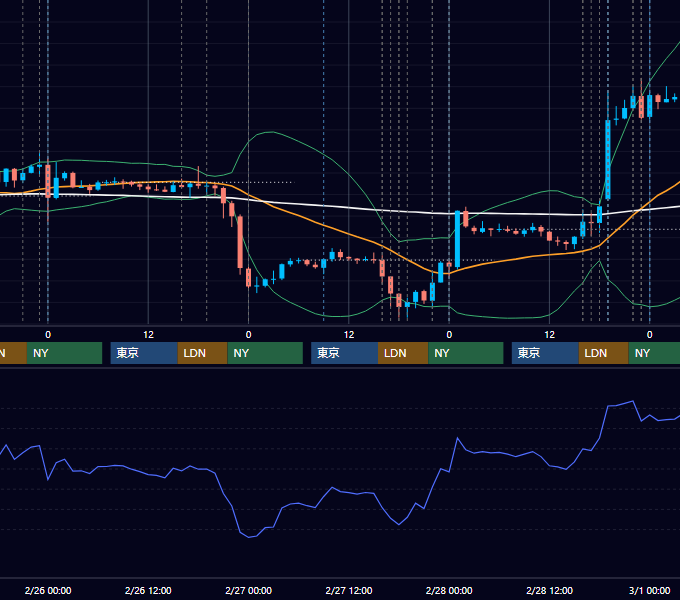
Task: Click the 2/27 00:00 date label
Action: point(248,590)
